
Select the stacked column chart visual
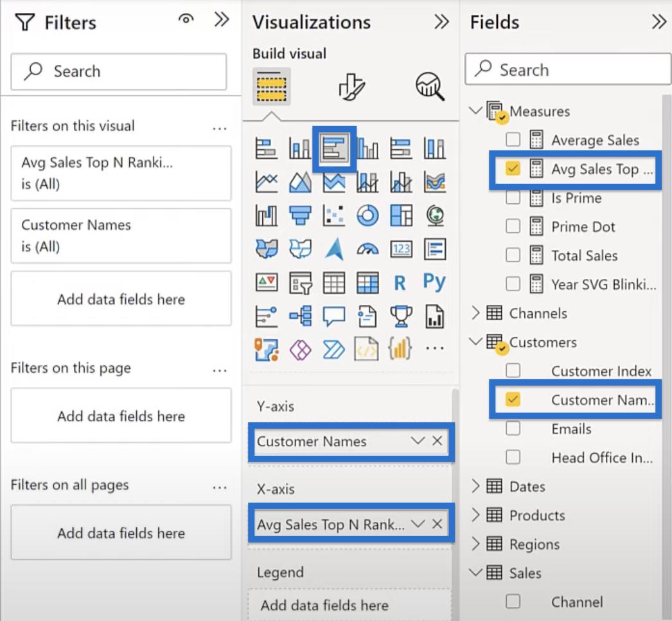299,148
